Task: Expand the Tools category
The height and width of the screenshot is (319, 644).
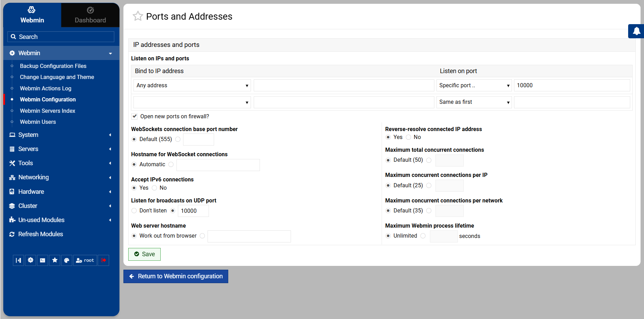Action: coord(61,163)
